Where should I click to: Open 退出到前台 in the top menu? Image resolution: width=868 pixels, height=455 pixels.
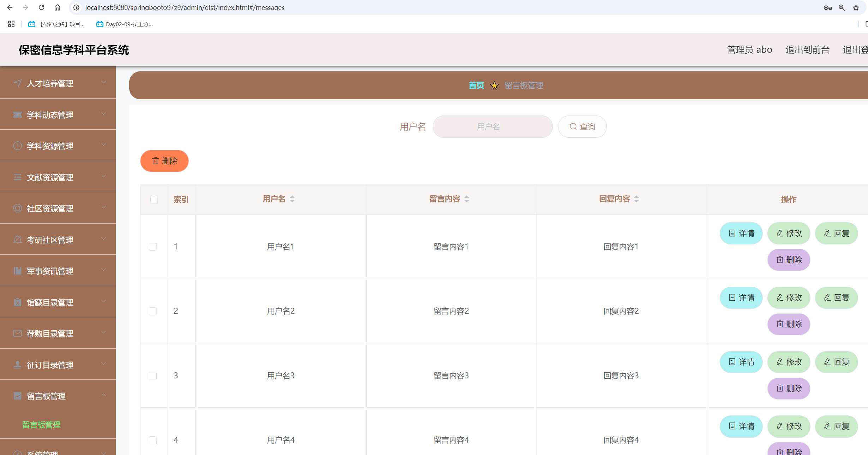click(808, 49)
